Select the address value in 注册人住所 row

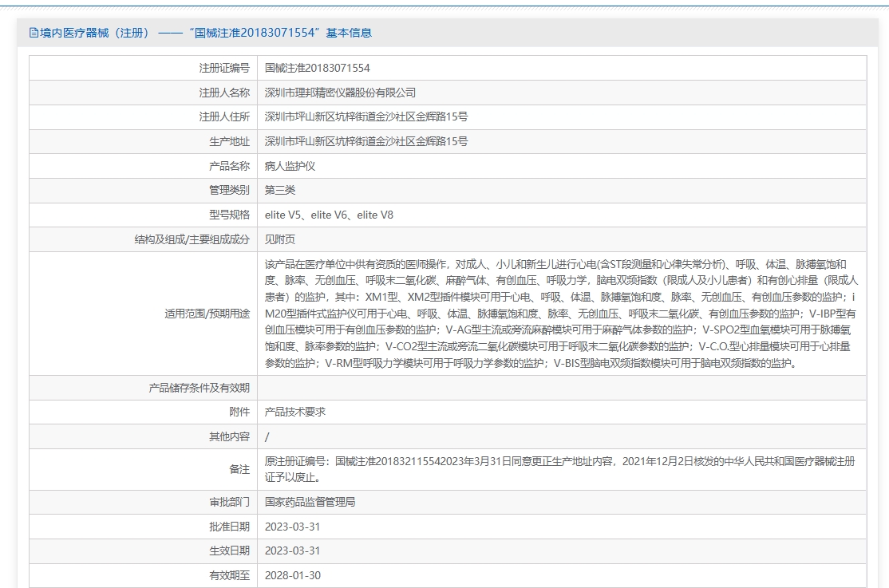(366, 116)
